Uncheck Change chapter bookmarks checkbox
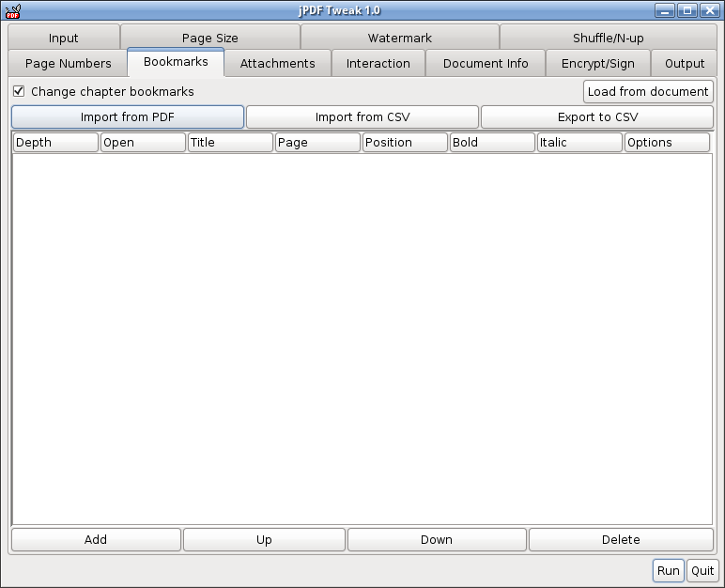This screenshot has width=725, height=588. [x=19, y=91]
